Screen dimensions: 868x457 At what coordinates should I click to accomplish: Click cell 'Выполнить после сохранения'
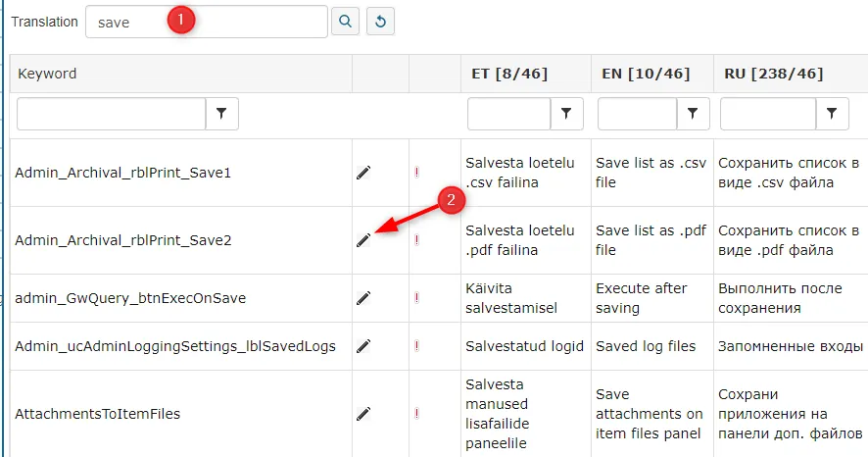791,298
